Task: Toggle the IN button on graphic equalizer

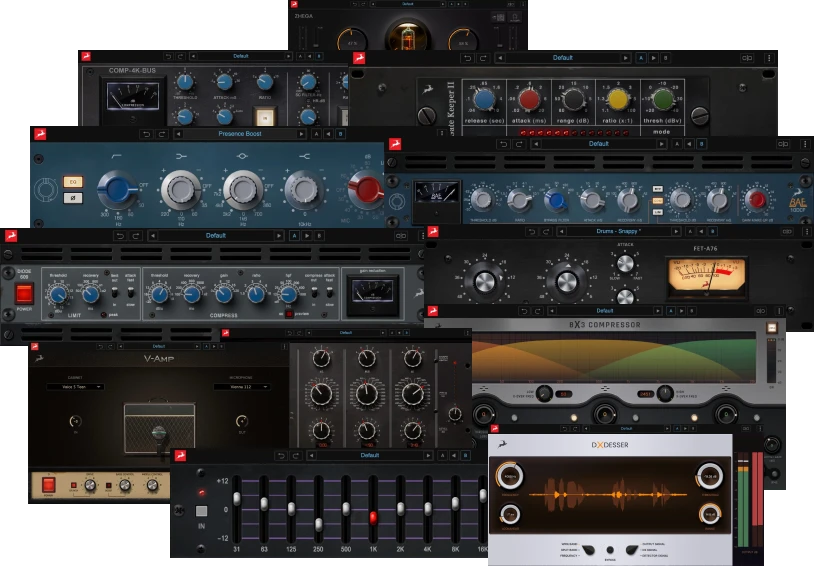Action: click(201, 511)
